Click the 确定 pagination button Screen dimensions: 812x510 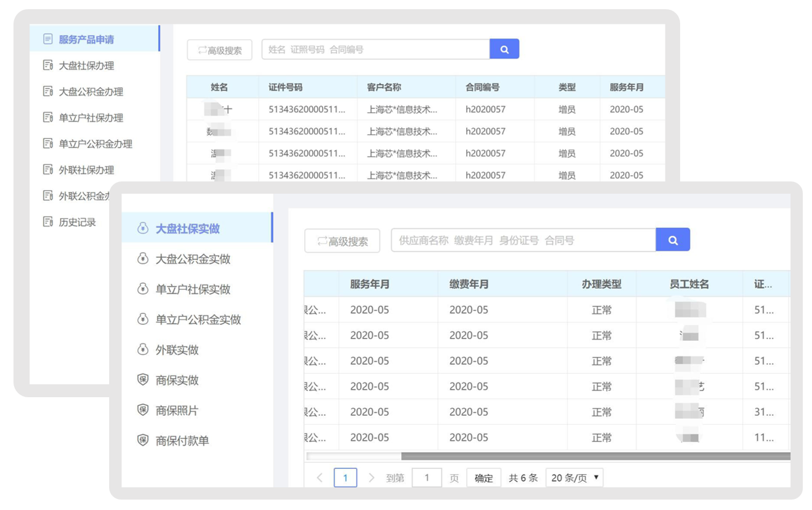483,478
